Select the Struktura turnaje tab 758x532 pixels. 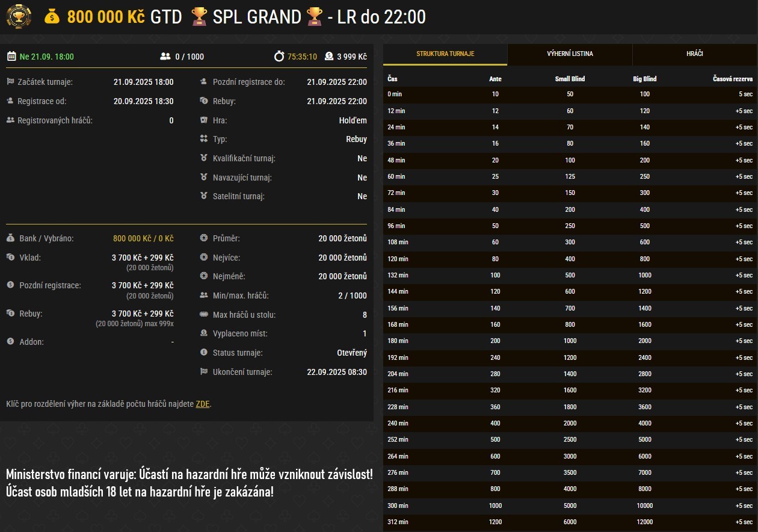pyautogui.click(x=445, y=54)
